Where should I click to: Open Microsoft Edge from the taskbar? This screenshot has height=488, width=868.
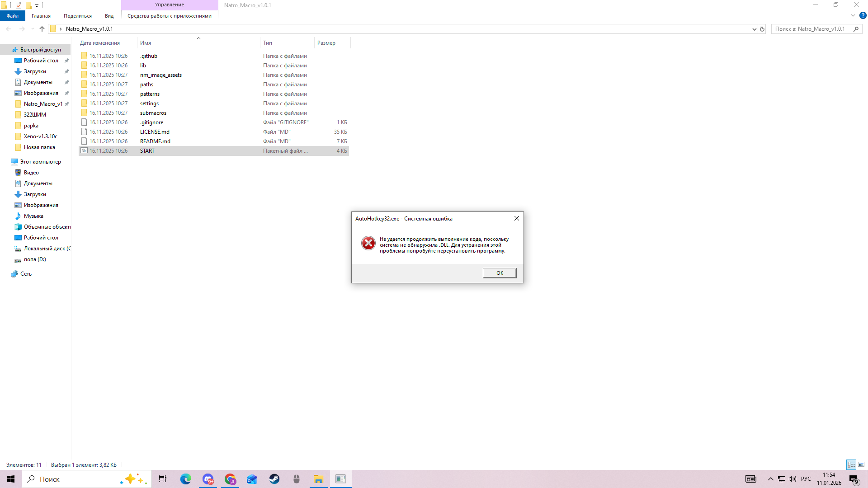point(186,479)
